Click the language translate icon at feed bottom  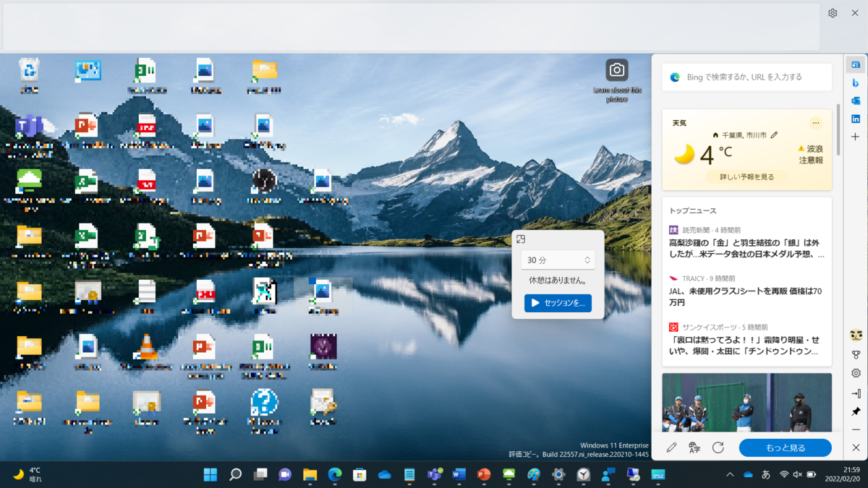tap(694, 448)
